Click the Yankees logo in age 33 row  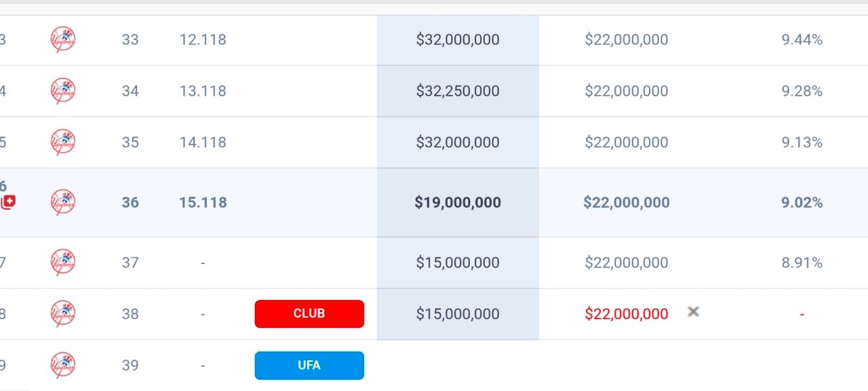pos(63,39)
